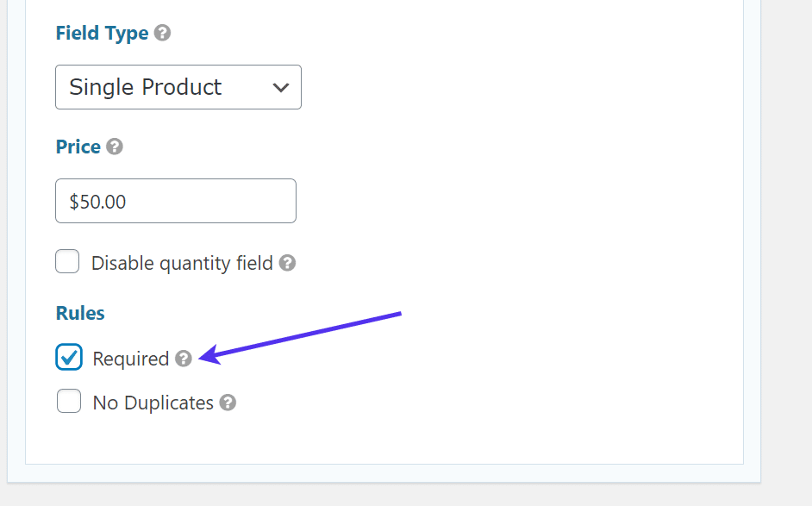
Task: Check the Disable quantity field option
Action: [67, 261]
